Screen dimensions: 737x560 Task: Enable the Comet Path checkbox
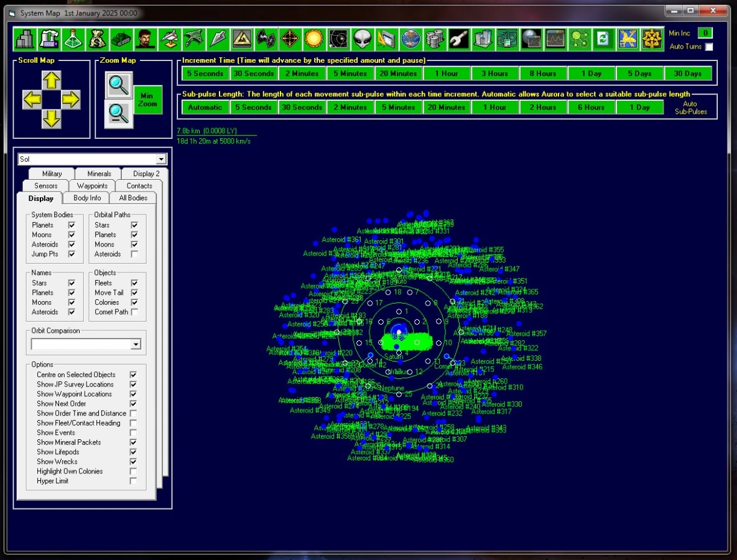(x=134, y=312)
